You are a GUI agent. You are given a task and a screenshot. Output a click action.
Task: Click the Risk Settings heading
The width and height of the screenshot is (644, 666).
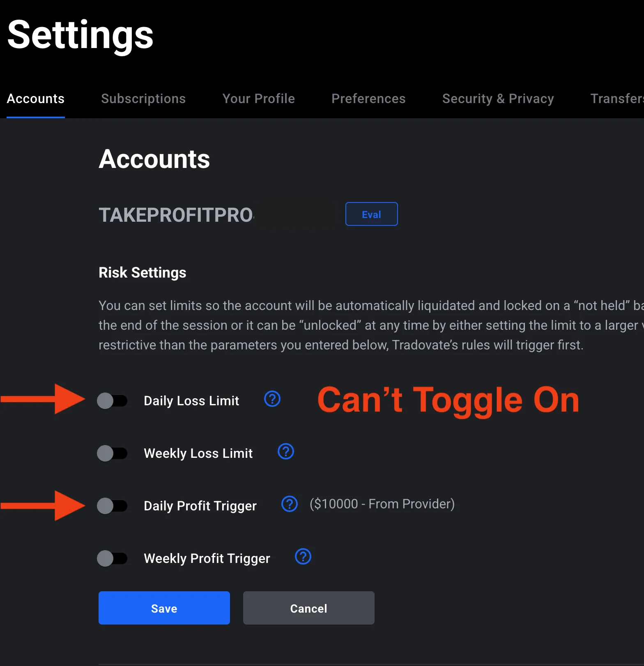143,273
